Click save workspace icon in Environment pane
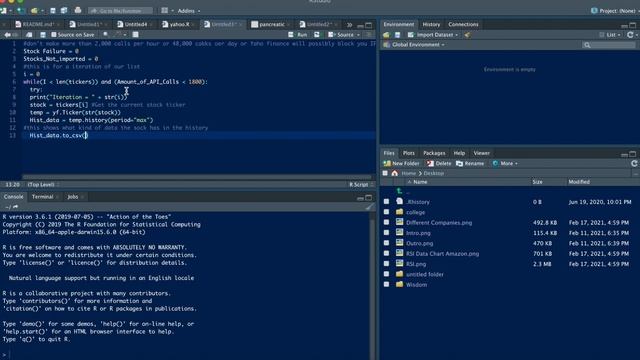Screen dimensions: 640x360 (397, 35)
